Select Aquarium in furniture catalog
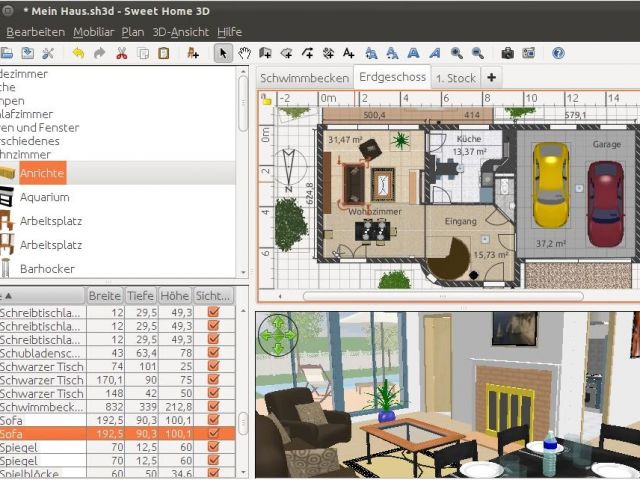Screen dimensions: 640x480 pyautogui.click(x=45, y=197)
